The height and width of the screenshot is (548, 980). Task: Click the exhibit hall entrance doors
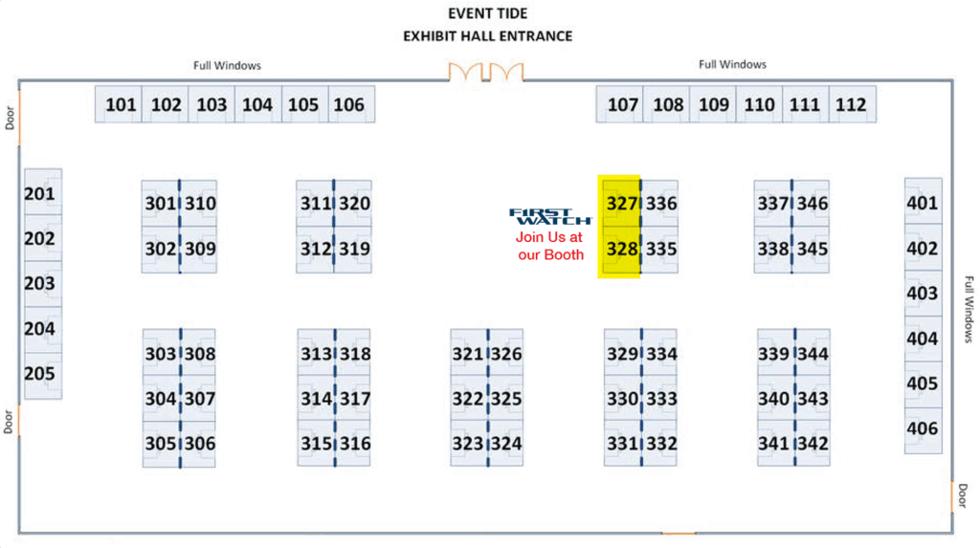pyautogui.click(x=487, y=73)
